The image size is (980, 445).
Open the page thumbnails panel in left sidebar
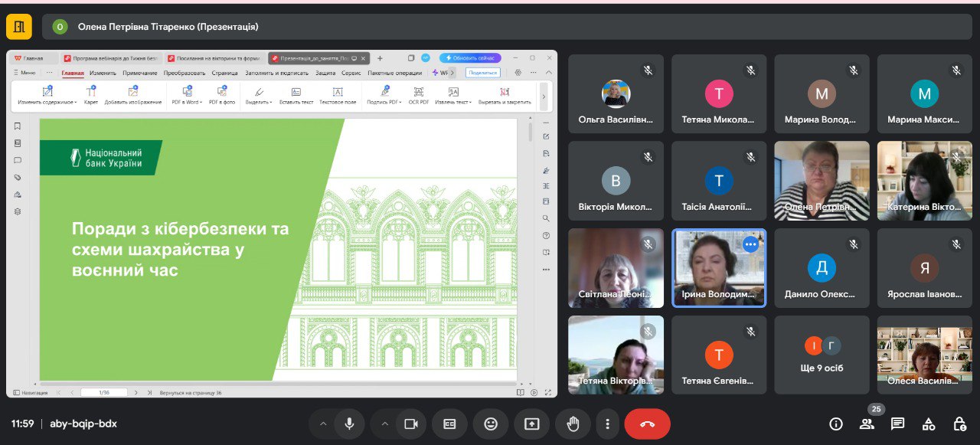18,143
